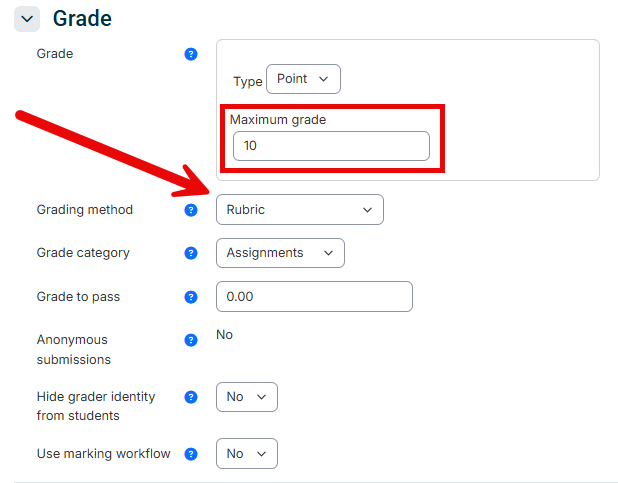This screenshot has width=618, height=483.
Task: Open help for Use marking workflow
Action: [191, 454]
